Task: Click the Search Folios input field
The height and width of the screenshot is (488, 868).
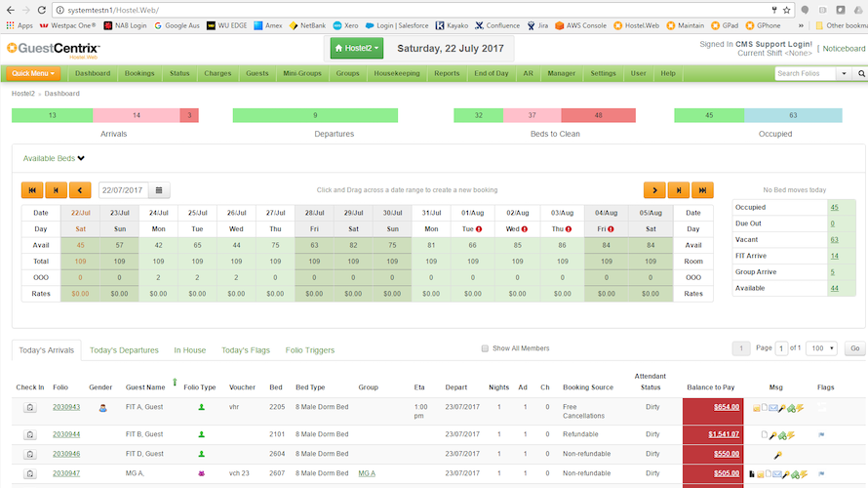Action: pyautogui.click(x=806, y=73)
